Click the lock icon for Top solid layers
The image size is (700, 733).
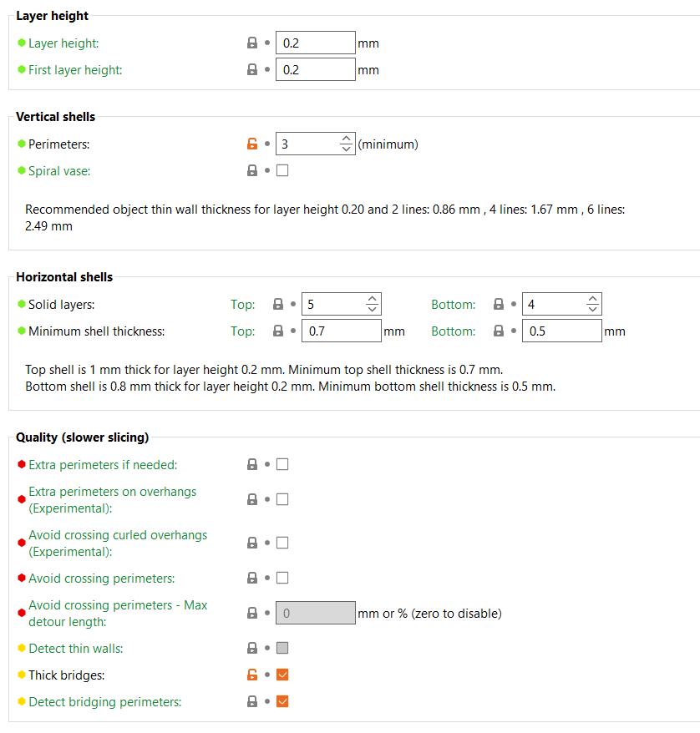pos(278,304)
